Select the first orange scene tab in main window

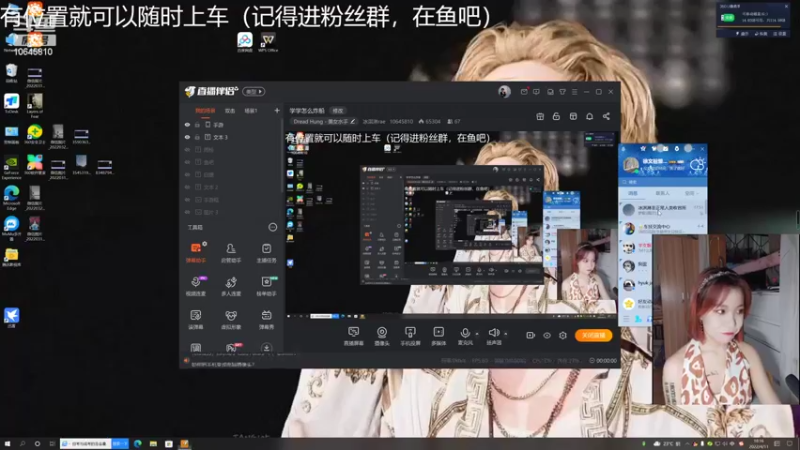[205, 111]
